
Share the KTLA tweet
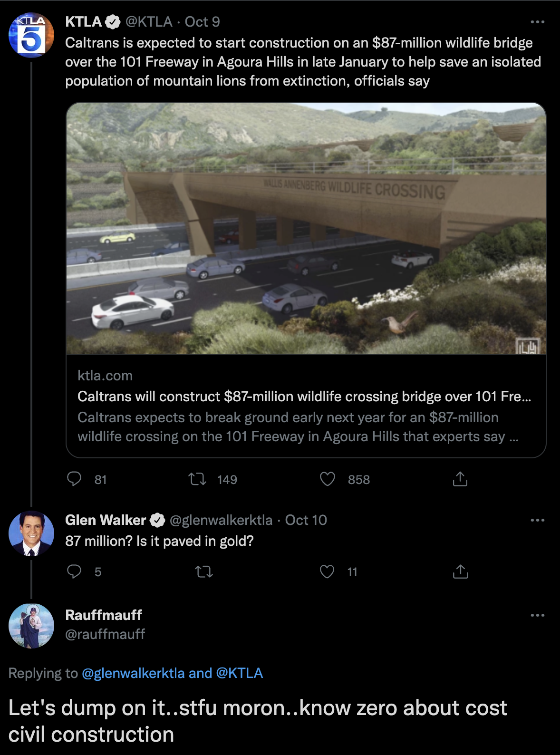(x=460, y=479)
